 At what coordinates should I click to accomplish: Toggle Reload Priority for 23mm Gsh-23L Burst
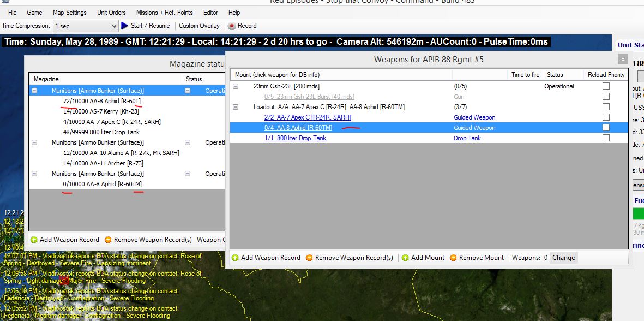coord(606,97)
